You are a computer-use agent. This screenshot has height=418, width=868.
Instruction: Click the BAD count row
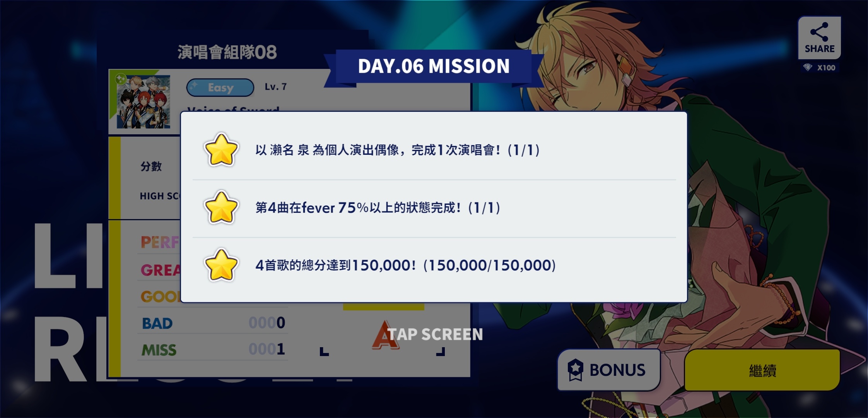point(213,323)
